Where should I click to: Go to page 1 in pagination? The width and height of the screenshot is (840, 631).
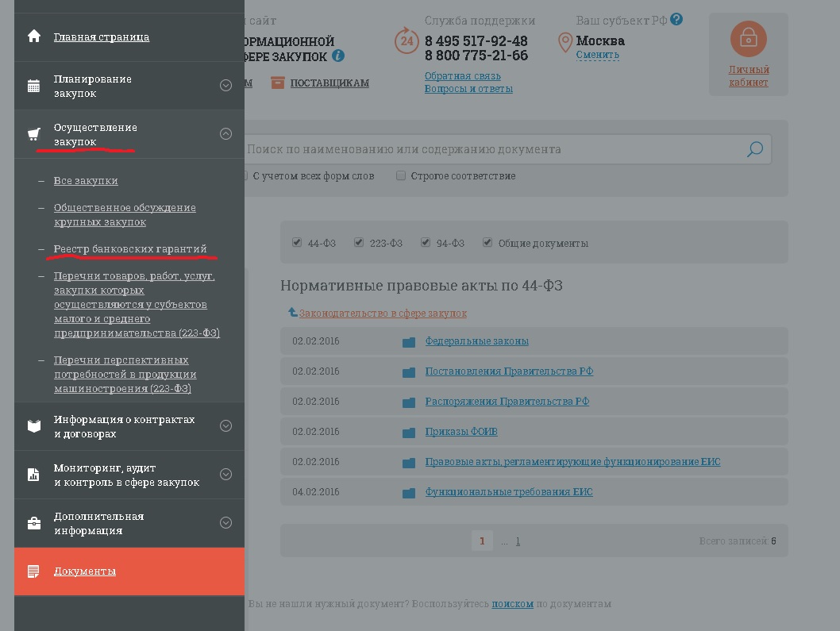tap(481, 541)
